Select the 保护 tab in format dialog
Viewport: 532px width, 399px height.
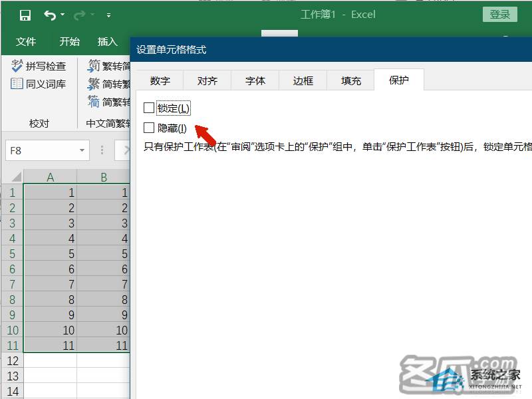click(399, 80)
